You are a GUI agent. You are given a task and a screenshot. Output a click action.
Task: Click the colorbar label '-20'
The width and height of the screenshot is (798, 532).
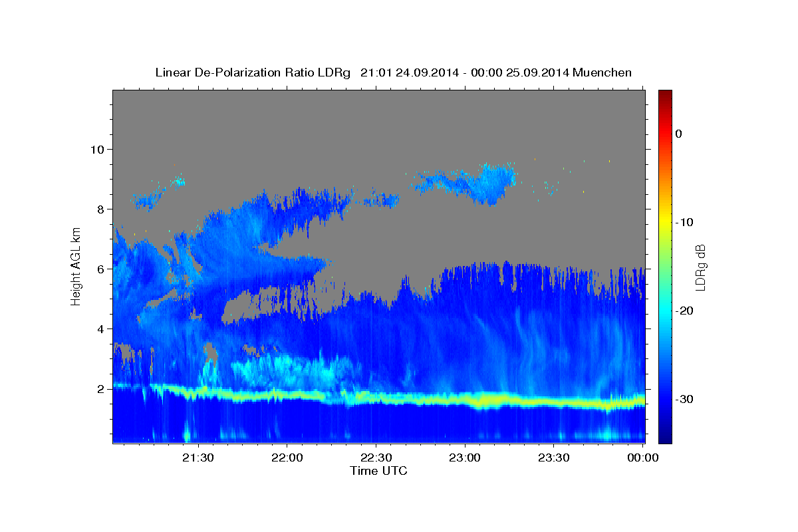point(685,311)
